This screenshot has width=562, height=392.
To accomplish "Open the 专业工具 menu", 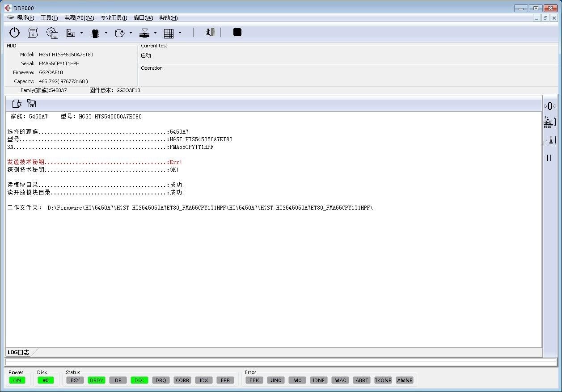I will click(x=114, y=18).
